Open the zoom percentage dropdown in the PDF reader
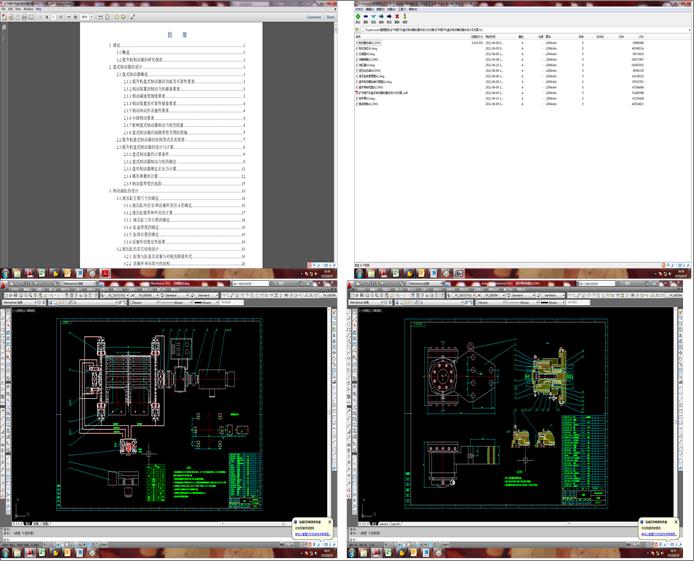Screen dimensions: 694x561 pyautogui.click(x=92, y=17)
